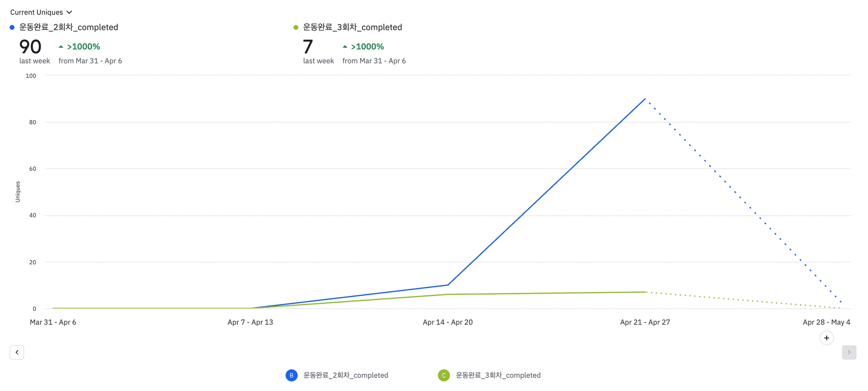
Task: Click the 90 last week value
Action: tap(31, 47)
